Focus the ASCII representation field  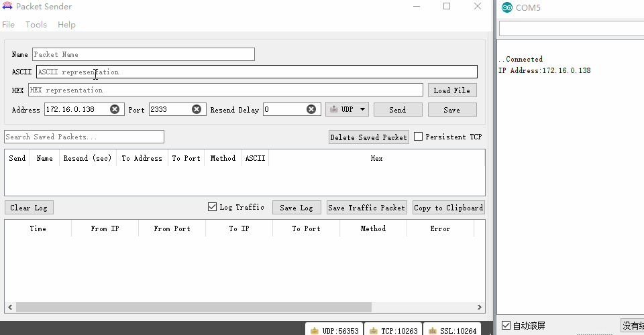[x=257, y=72]
